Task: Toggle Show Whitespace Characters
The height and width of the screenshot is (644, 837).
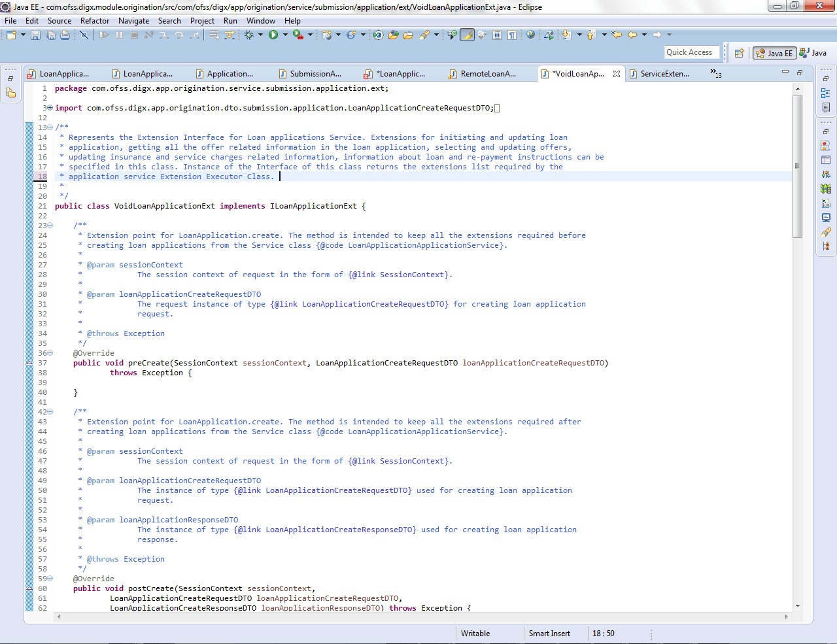Action: 512,35
